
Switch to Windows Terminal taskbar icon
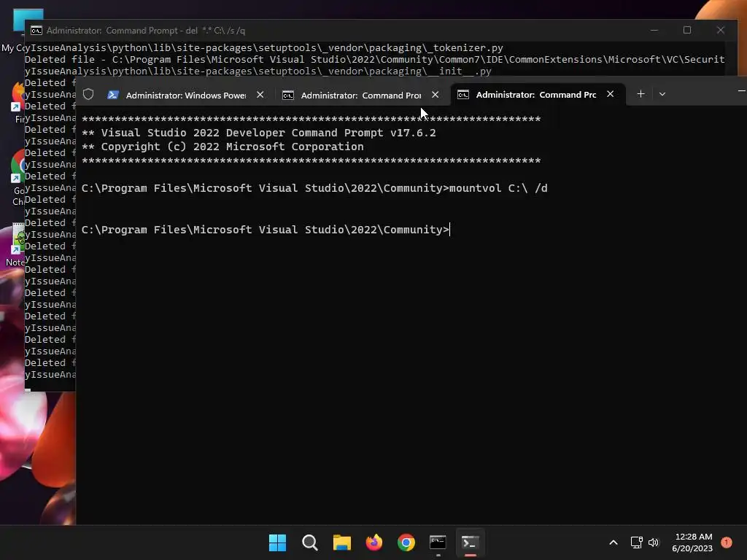pyautogui.click(x=471, y=542)
